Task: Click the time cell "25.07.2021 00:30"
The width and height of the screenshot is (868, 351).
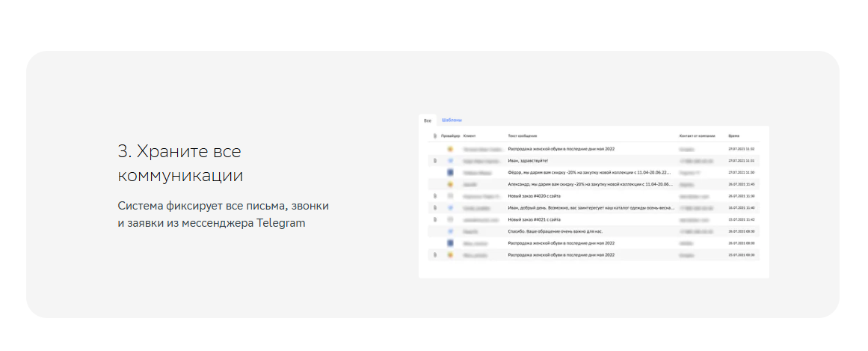Action: [741, 254]
